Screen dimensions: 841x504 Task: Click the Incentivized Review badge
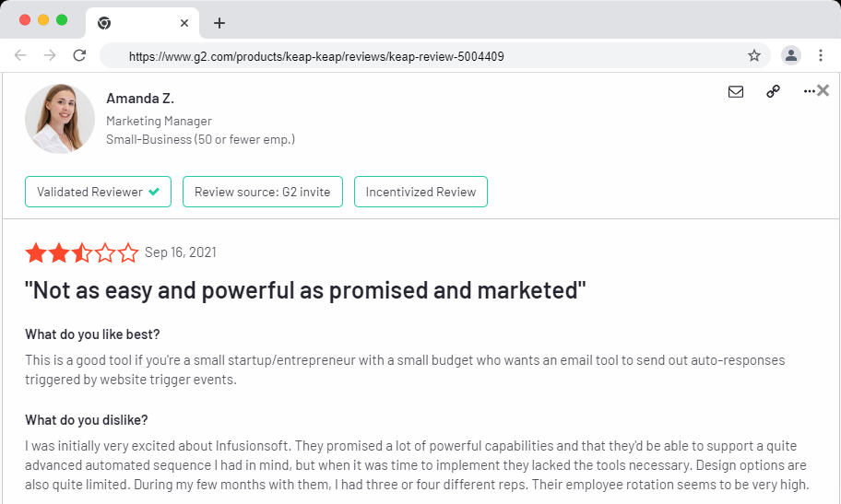click(x=420, y=192)
